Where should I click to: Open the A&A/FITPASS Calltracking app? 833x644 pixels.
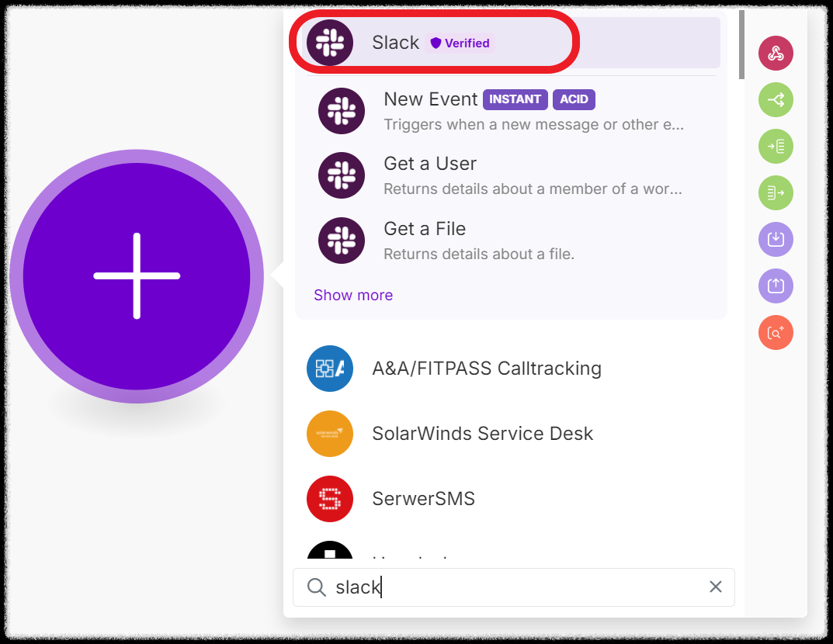click(487, 369)
